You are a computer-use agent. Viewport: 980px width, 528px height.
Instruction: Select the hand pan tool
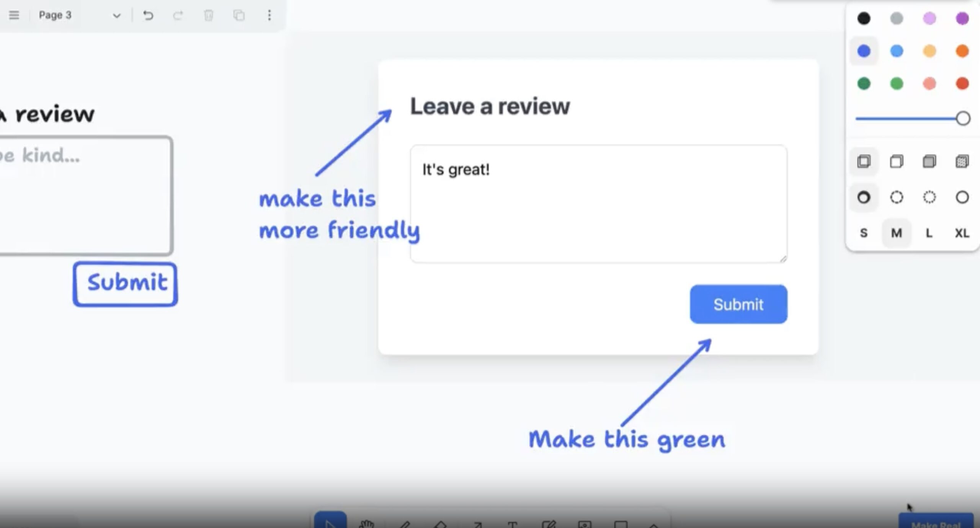click(x=367, y=523)
